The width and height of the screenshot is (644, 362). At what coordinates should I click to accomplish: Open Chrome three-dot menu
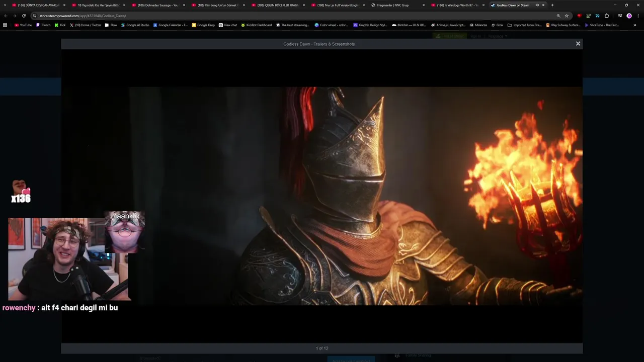point(637,16)
